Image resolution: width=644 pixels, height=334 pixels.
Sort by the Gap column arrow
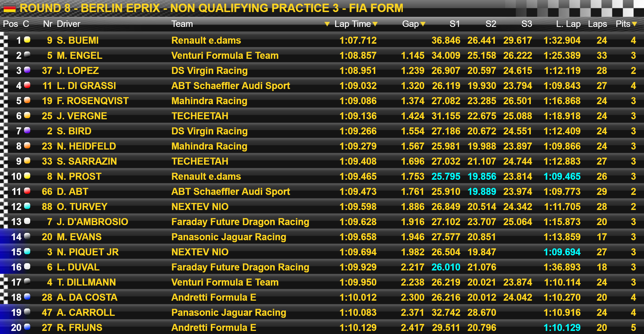tap(423, 24)
